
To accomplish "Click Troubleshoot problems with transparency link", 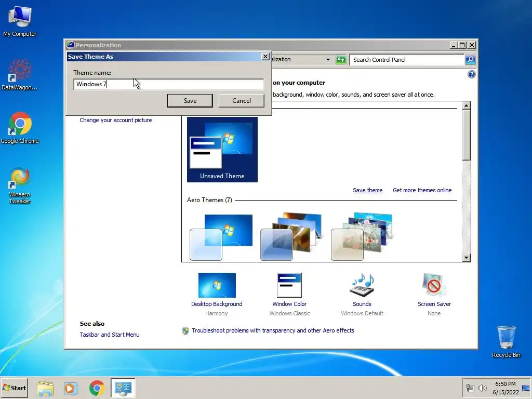I will [273, 330].
